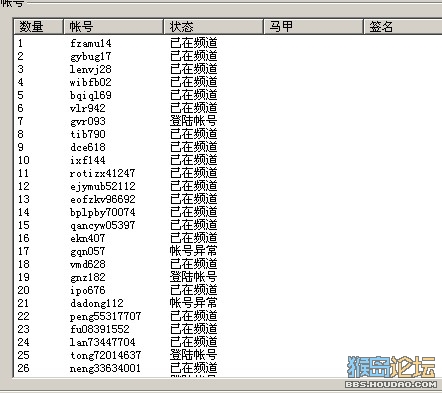
Task: Click the 帐号 column header
Action: (113, 26)
